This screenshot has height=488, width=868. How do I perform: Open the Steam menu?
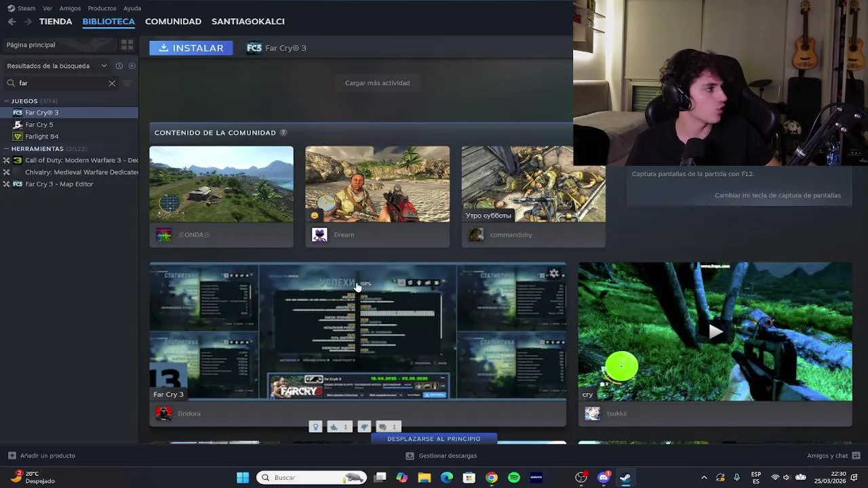click(x=22, y=8)
